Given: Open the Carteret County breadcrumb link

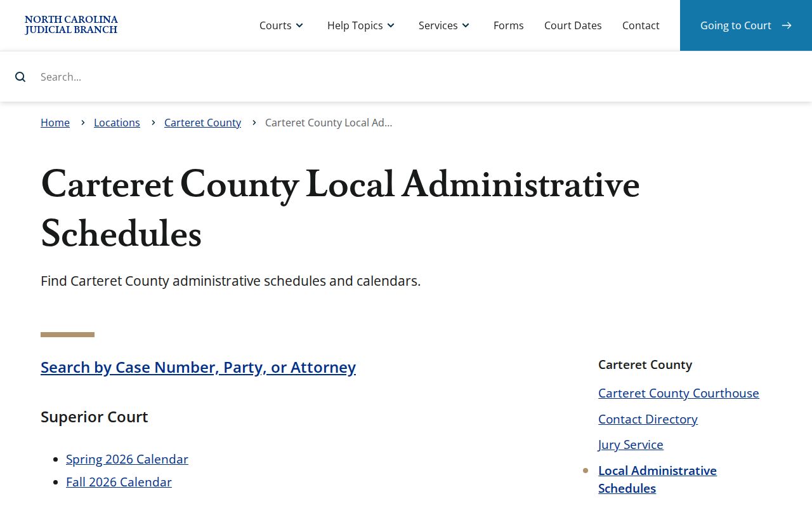Looking at the screenshot, I should click(x=202, y=123).
